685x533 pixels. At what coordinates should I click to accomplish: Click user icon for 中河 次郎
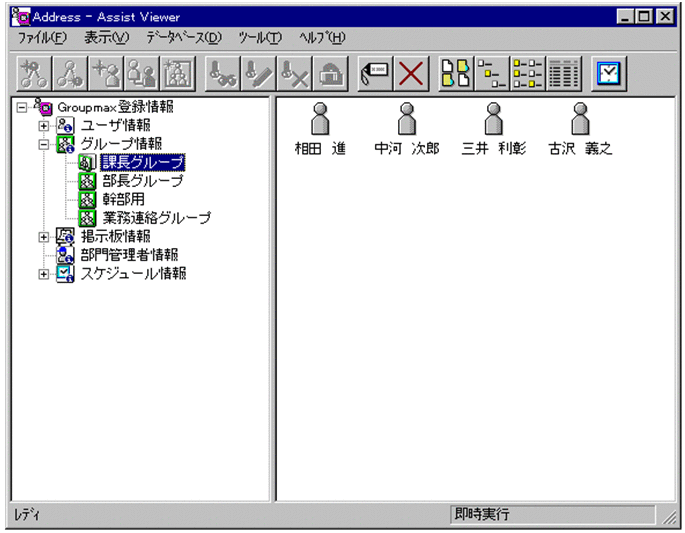coord(407,119)
